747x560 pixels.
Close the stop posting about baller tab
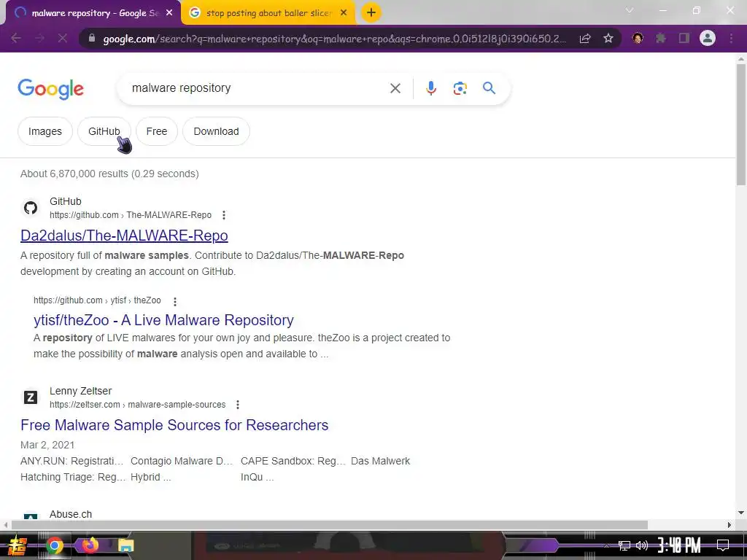[344, 13]
